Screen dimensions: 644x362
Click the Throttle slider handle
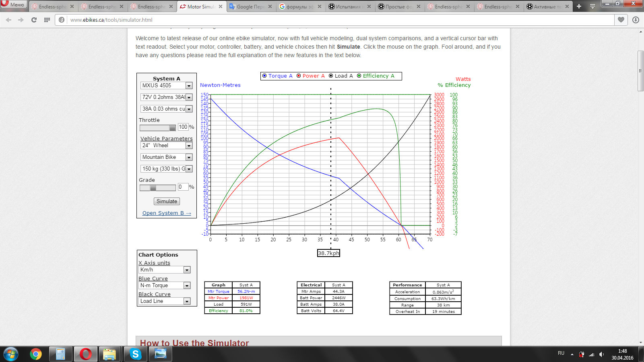(172, 128)
